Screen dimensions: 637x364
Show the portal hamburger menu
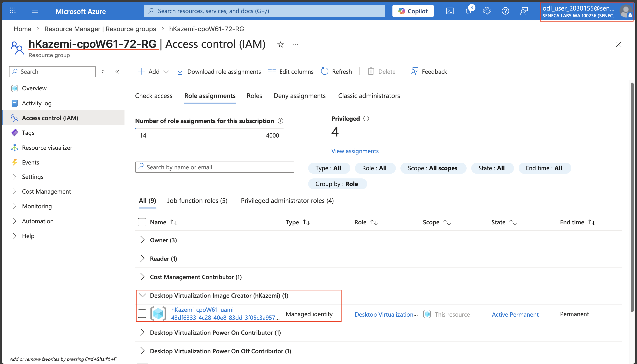point(35,11)
